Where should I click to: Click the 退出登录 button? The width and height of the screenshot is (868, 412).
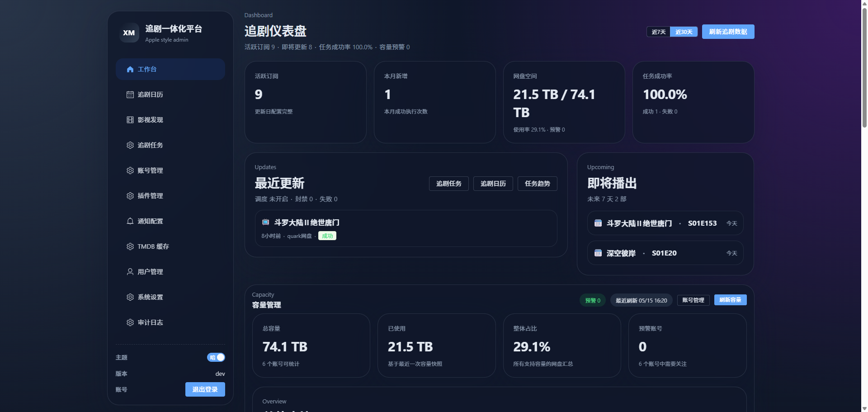click(205, 389)
